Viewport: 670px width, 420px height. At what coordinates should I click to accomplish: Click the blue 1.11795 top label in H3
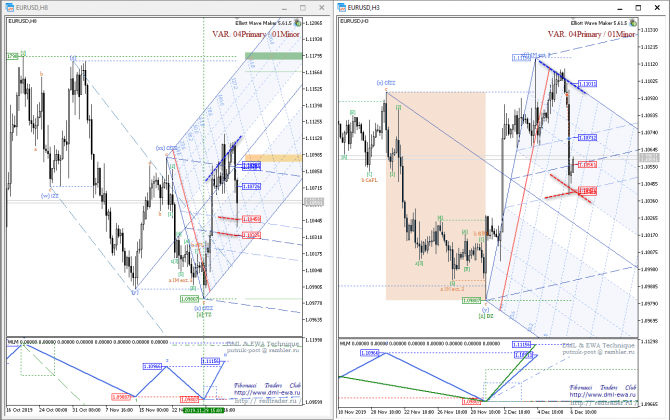522,58
